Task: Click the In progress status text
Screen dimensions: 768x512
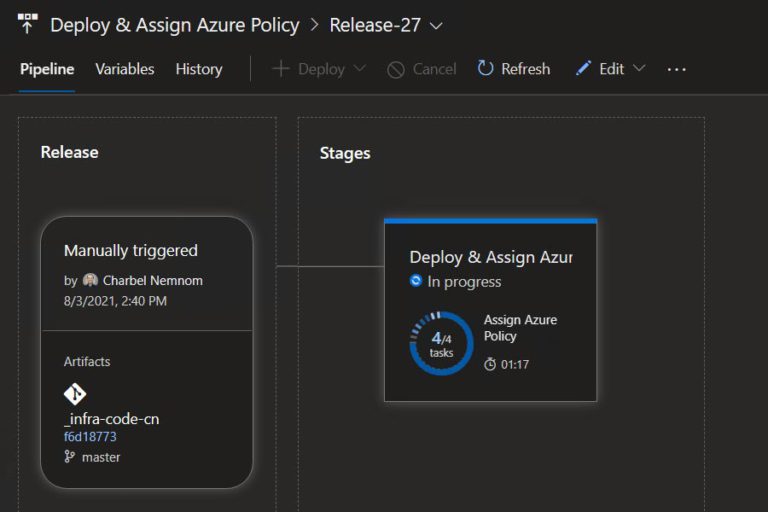Action: 464,282
